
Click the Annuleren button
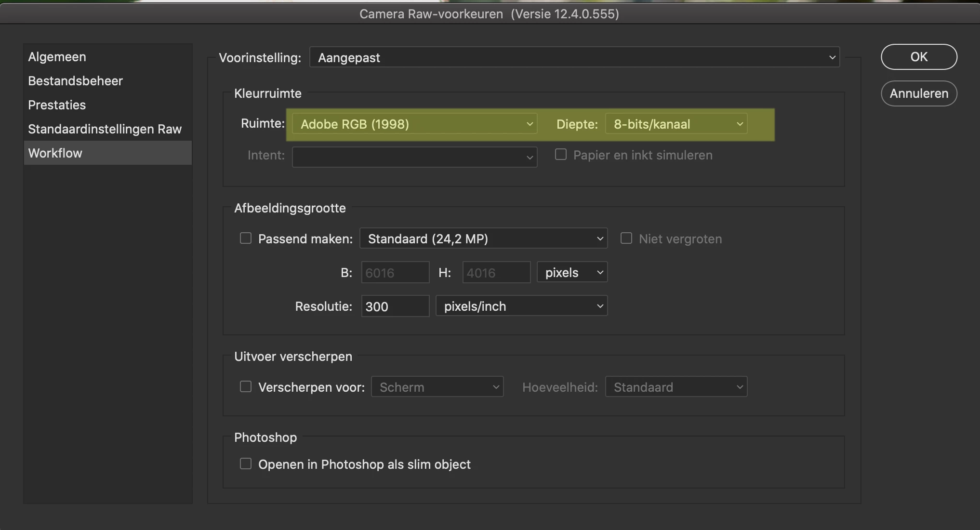[x=919, y=93]
